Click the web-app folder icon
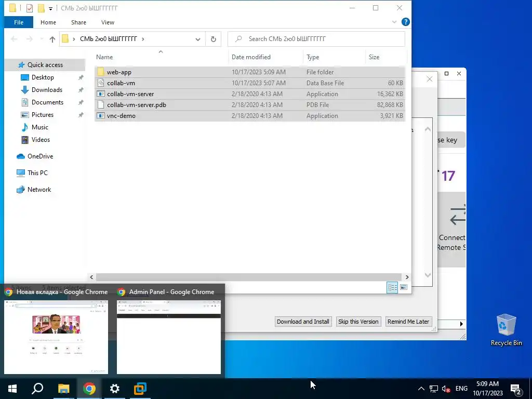Screen dimensions: 532x399 click(101, 72)
